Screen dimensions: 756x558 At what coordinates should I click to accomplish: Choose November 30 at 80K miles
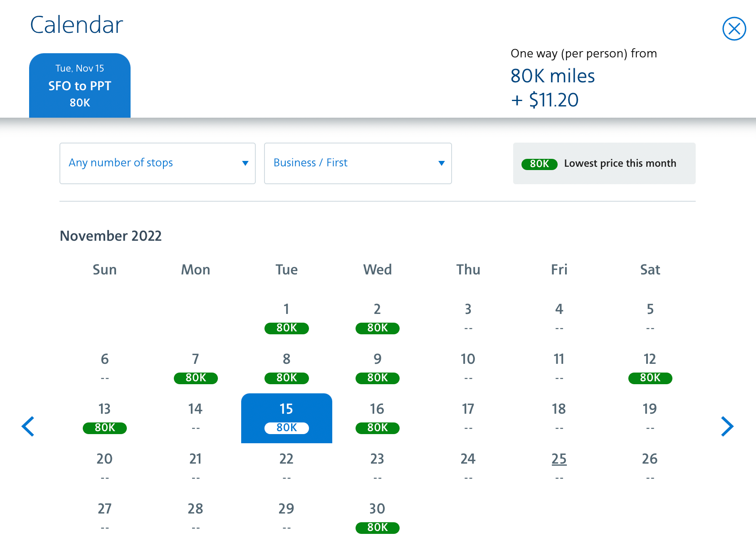(x=377, y=518)
